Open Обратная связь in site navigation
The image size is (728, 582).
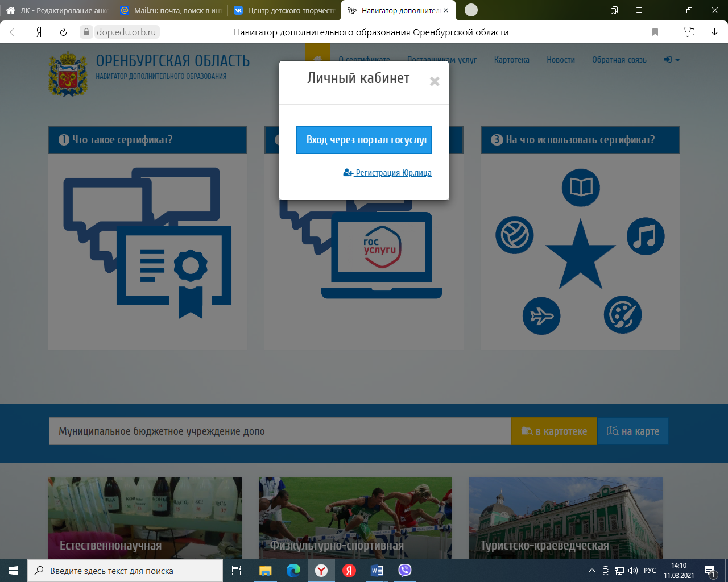tap(619, 60)
